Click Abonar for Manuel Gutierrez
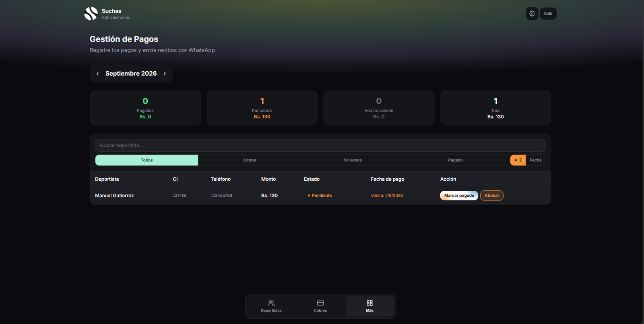The width and height of the screenshot is (644, 324). pos(492,196)
